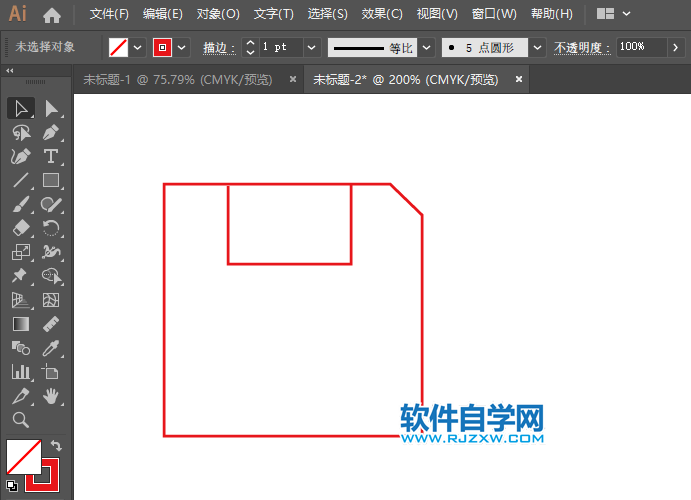This screenshot has height=500, width=691.
Task: Select the Shaper tool
Action: coord(51,204)
